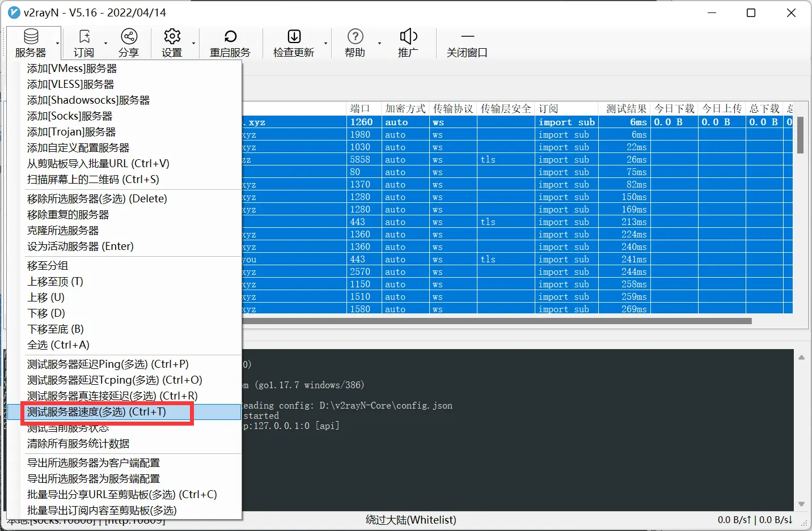Click the server list horizontal scrollbar
Screen dimensions: 812x531
[497, 321]
